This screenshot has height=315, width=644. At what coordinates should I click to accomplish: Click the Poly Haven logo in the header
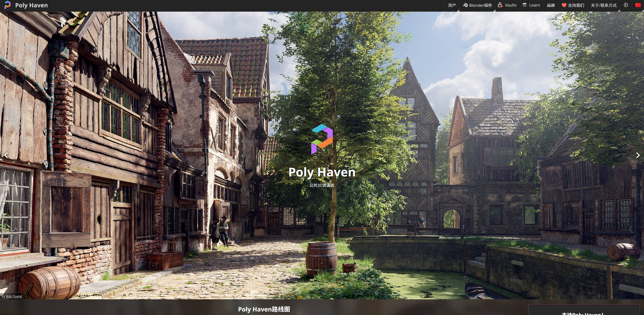pyautogui.click(x=26, y=5)
